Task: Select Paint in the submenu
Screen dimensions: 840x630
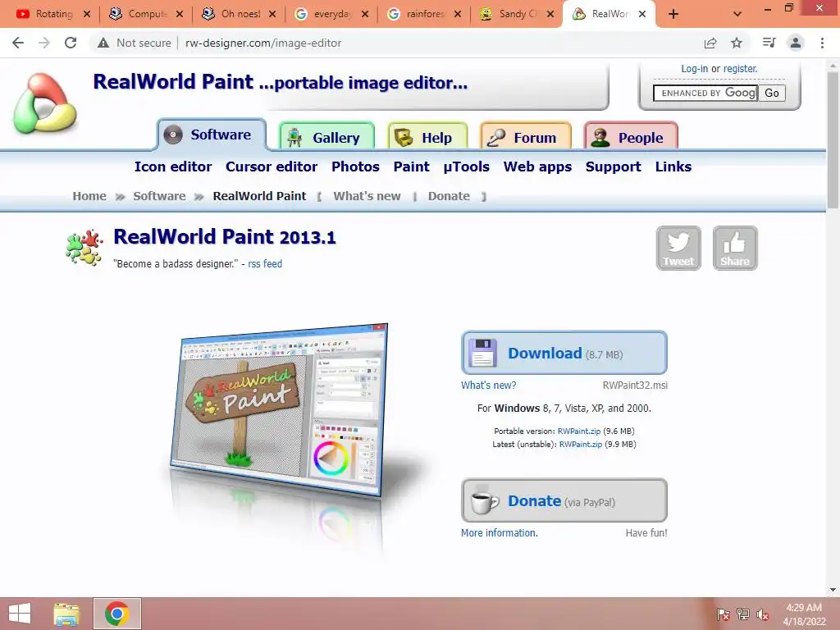Action: click(x=411, y=167)
